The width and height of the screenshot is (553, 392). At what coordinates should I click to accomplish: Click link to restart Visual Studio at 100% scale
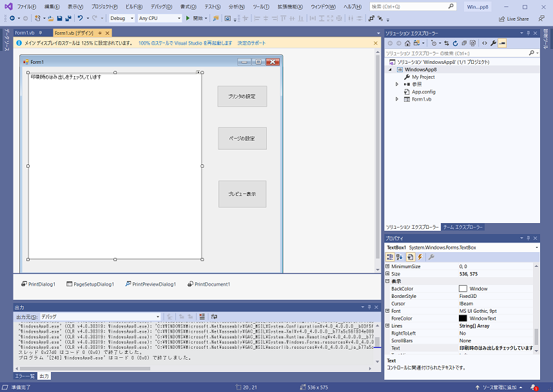[x=185, y=43]
